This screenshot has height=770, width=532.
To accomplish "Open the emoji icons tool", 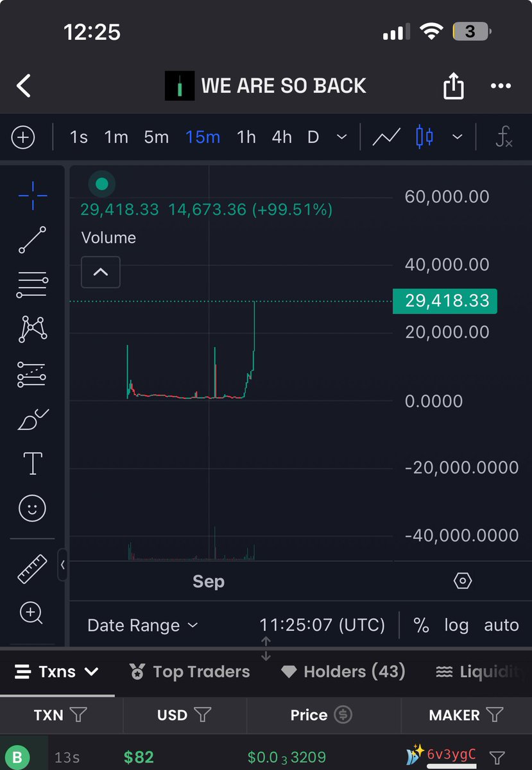I will click(x=32, y=509).
